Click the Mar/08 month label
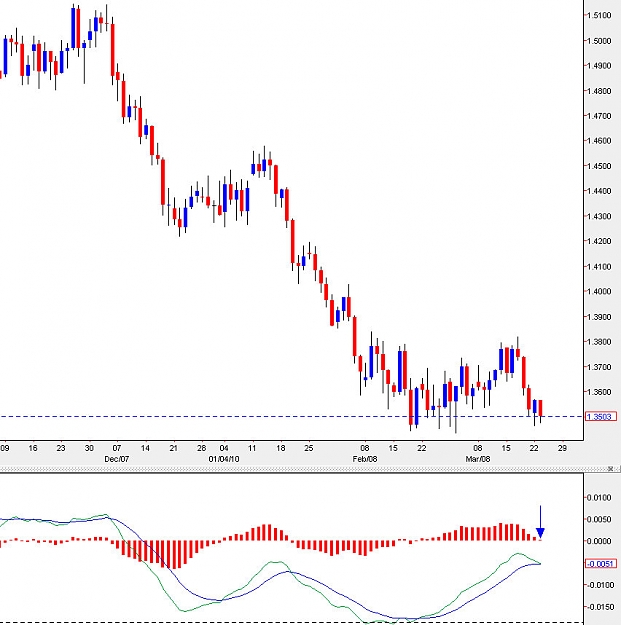The width and height of the screenshot is (621, 625). point(478,459)
